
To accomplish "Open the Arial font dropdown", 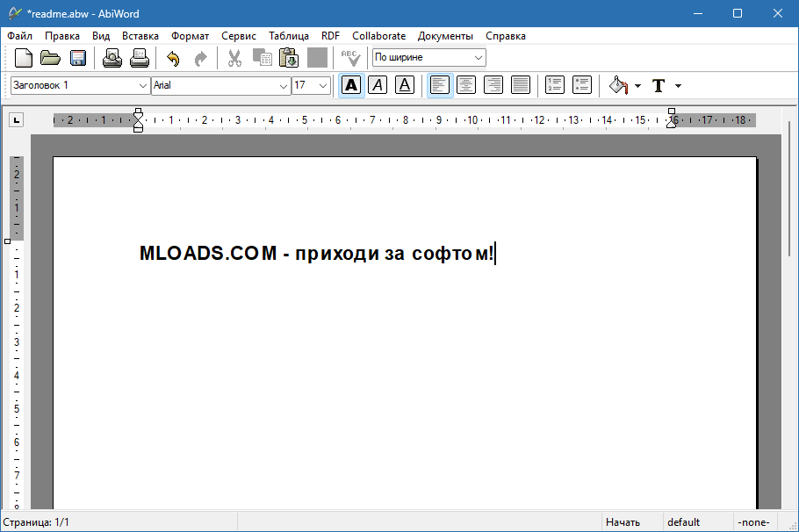I will 221,85.
